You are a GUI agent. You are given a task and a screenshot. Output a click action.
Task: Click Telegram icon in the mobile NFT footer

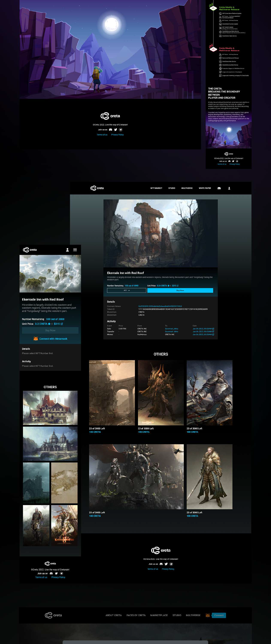(x=62, y=573)
